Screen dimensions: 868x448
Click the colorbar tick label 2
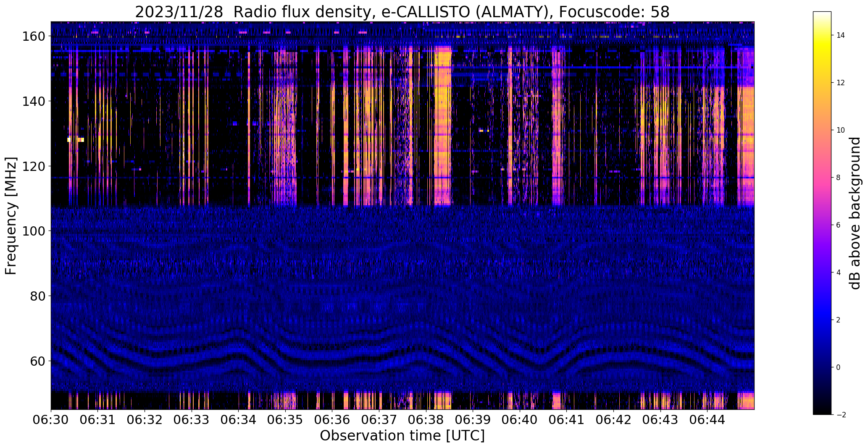click(839, 320)
